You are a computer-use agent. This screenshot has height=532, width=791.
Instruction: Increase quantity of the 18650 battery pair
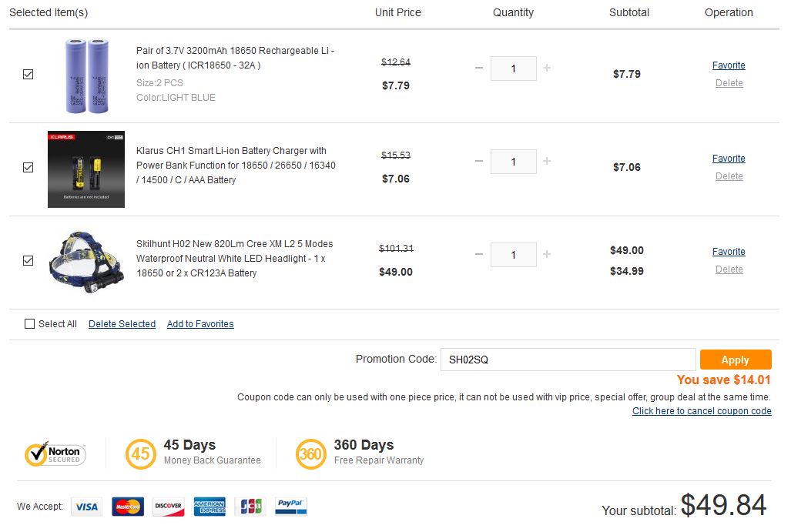click(x=547, y=68)
